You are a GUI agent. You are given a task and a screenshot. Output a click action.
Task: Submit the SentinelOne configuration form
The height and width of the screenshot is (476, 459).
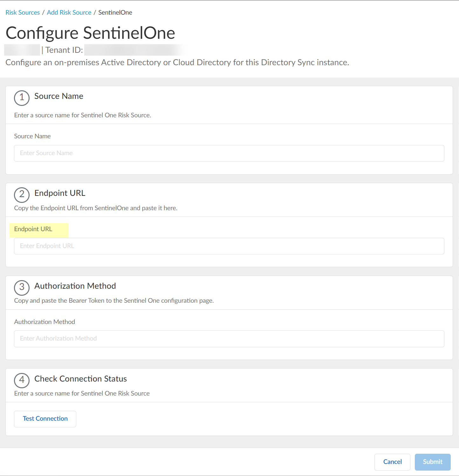point(432,462)
